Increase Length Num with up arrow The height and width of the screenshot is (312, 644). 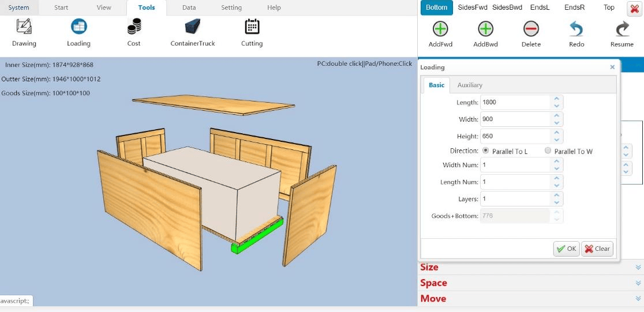click(556, 179)
